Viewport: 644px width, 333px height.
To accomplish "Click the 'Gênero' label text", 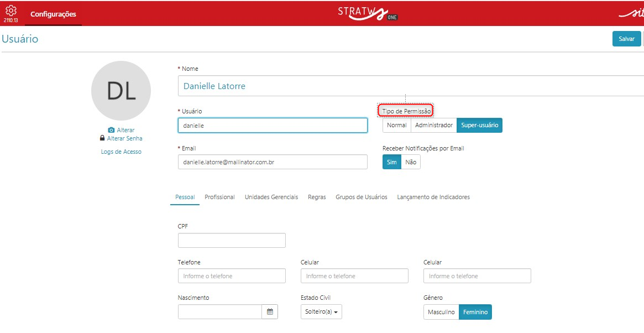I will [433, 298].
